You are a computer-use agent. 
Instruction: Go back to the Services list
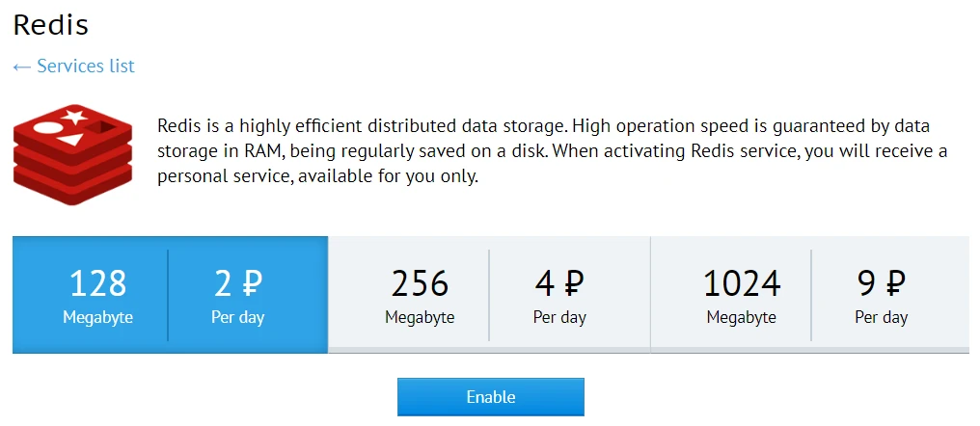coord(85,67)
